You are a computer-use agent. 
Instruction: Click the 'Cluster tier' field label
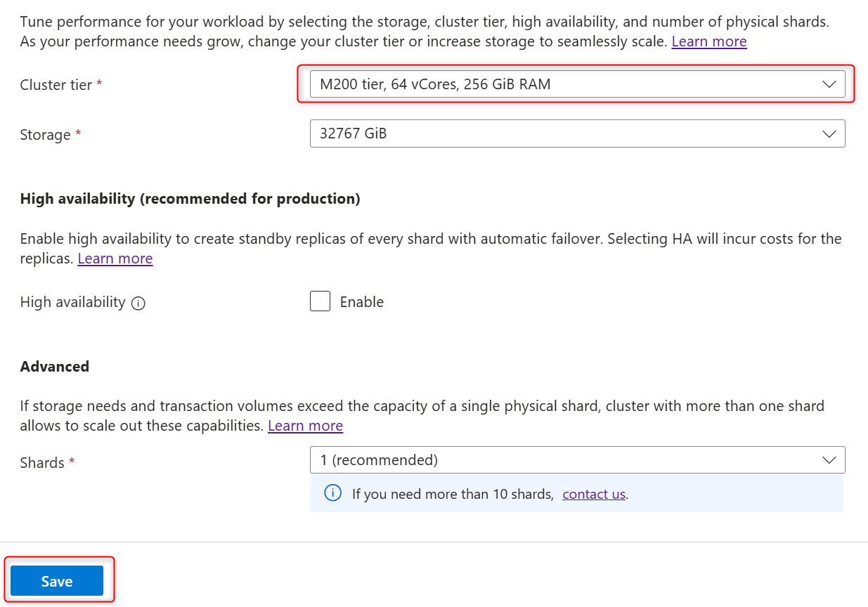(x=56, y=85)
